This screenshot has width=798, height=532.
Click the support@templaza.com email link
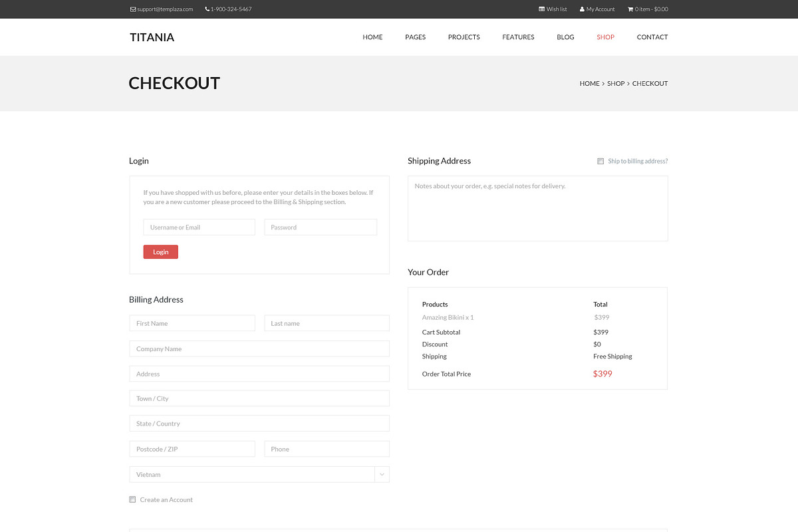[165, 9]
